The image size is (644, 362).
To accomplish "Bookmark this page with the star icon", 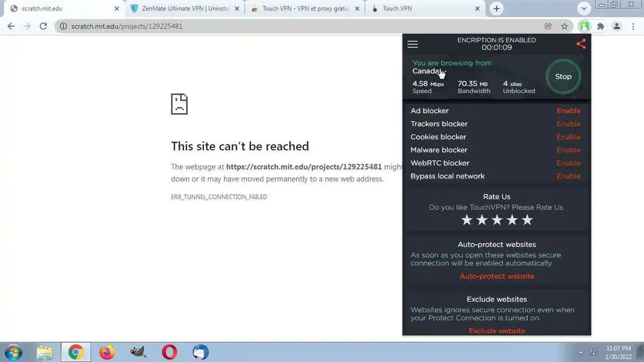I will pos(565,26).
